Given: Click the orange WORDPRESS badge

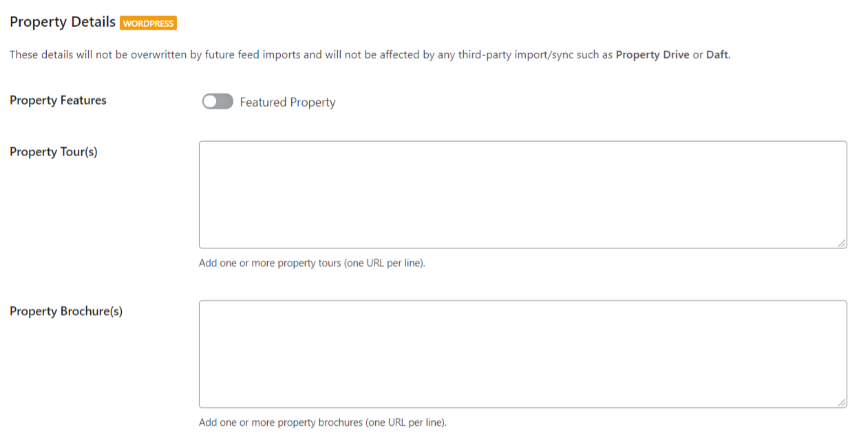Looking at the screenshot, I should 149,23.
